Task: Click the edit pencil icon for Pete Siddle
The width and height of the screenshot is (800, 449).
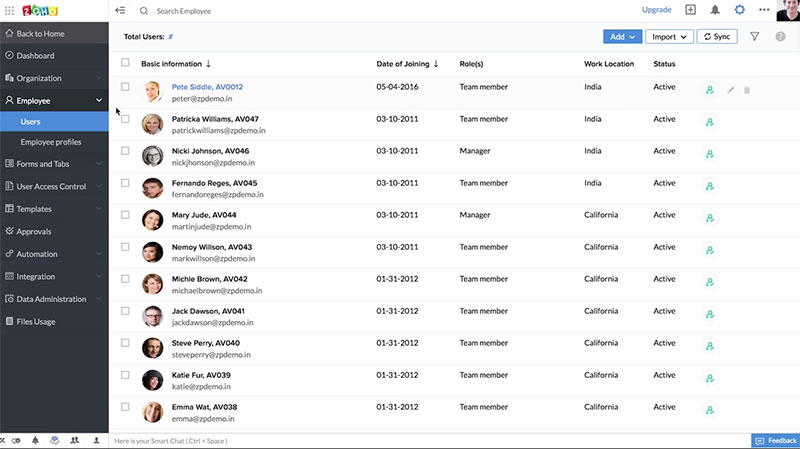Action: point(731,90)
